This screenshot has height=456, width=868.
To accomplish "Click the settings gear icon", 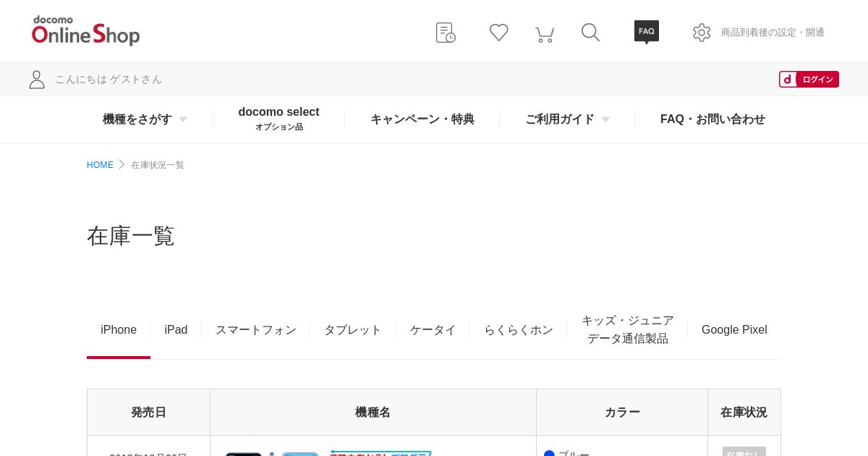I will 702,33.
